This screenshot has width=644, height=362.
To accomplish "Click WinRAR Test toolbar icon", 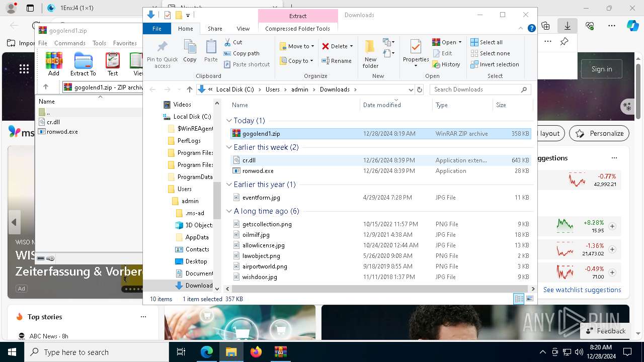I will [113, 64].
